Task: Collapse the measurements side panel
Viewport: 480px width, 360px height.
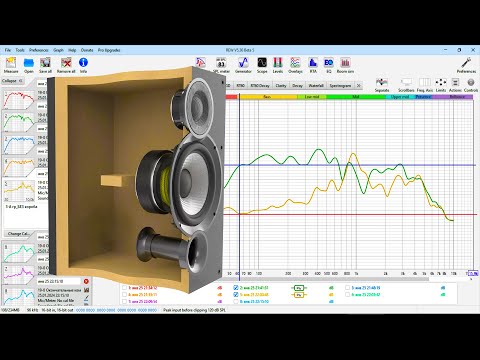Action: click(x=12, y=81)
